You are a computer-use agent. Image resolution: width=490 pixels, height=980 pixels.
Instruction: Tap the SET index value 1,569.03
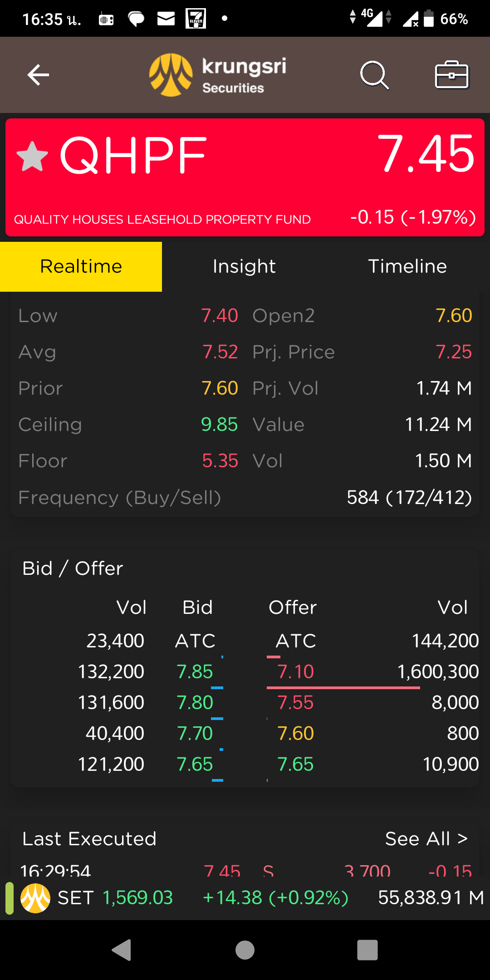tap(138, 898)
